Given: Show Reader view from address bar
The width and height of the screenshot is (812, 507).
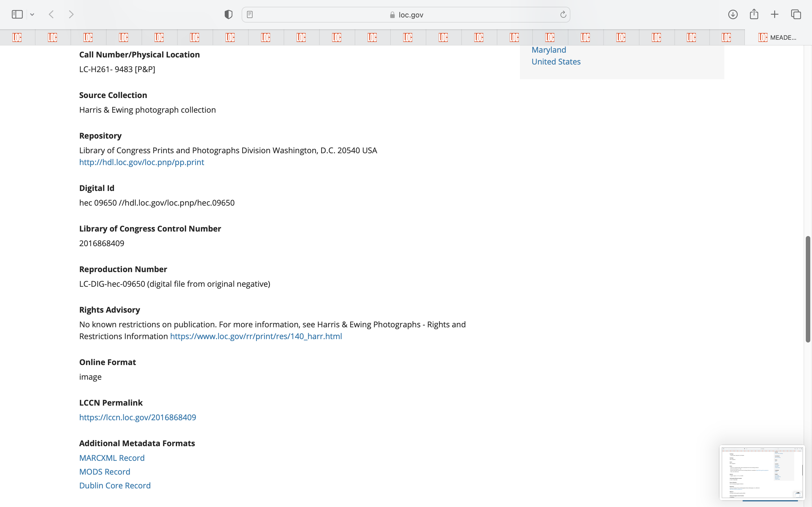Looking at the screenshot, I should click(x=250, y=14).
